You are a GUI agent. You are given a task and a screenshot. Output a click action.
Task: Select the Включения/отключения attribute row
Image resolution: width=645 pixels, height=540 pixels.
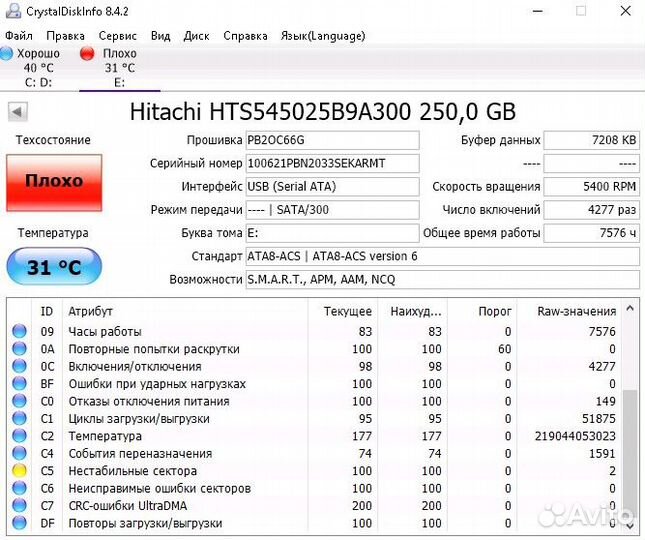314,366
